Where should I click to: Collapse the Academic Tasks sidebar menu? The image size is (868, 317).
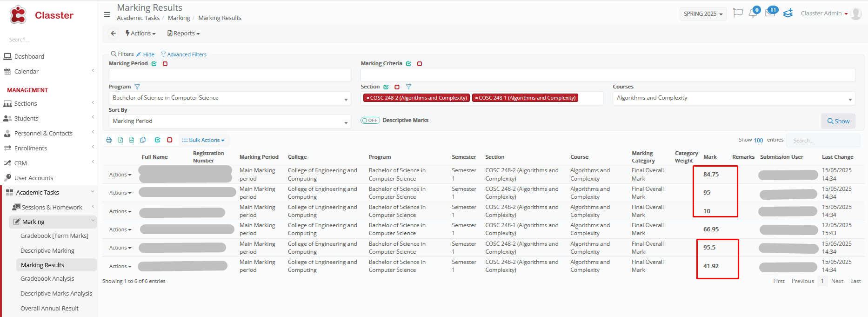48,193
